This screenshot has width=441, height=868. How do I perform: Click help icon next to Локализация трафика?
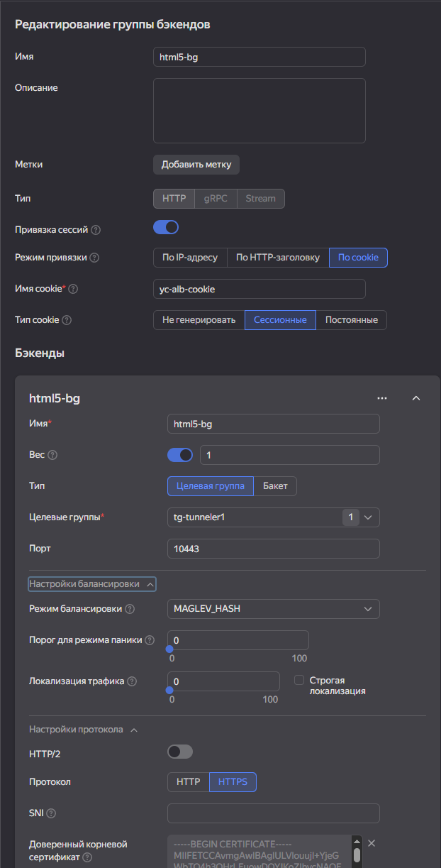tap(132, 681)
